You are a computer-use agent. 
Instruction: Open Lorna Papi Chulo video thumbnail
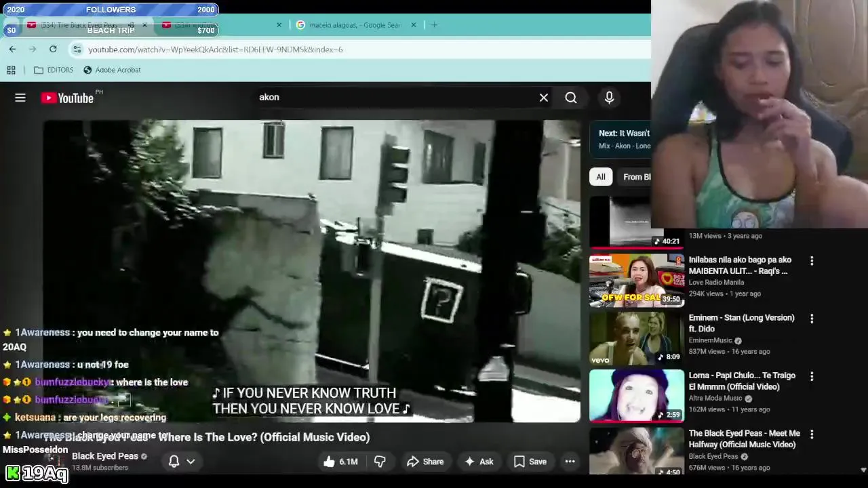(x=637, y=395)
